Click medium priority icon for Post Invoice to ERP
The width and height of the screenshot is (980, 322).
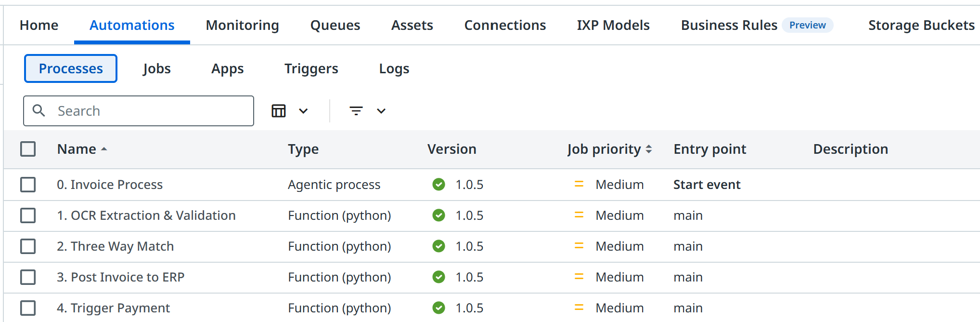tap(579, 277)
